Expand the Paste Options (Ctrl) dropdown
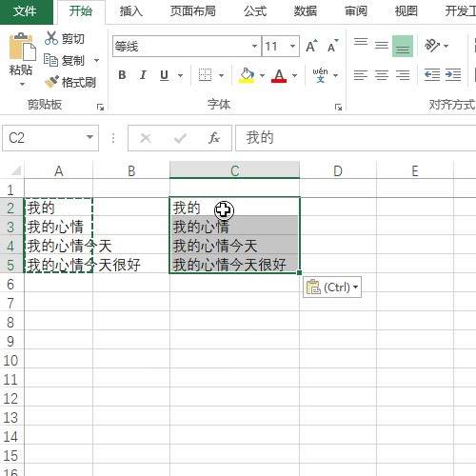The image size is (476, 476). (356, 288)
